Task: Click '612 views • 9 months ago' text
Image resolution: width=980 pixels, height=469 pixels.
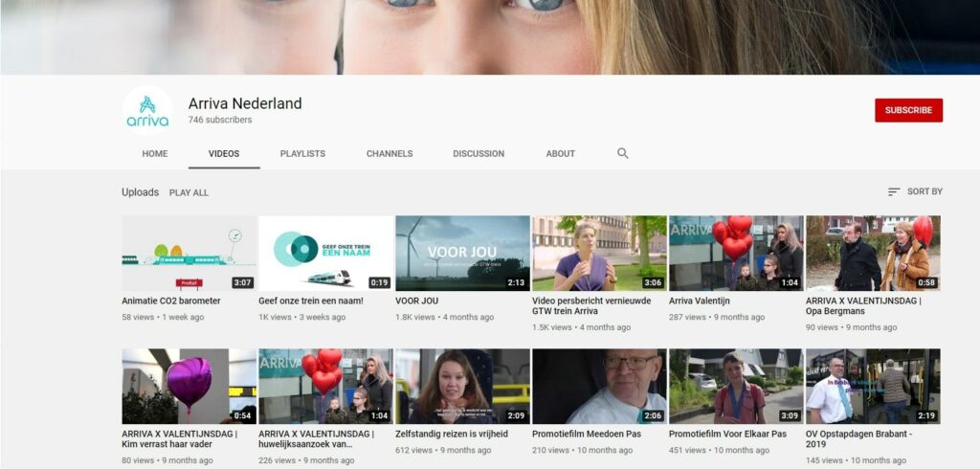Action: click(x=443, y=450)
